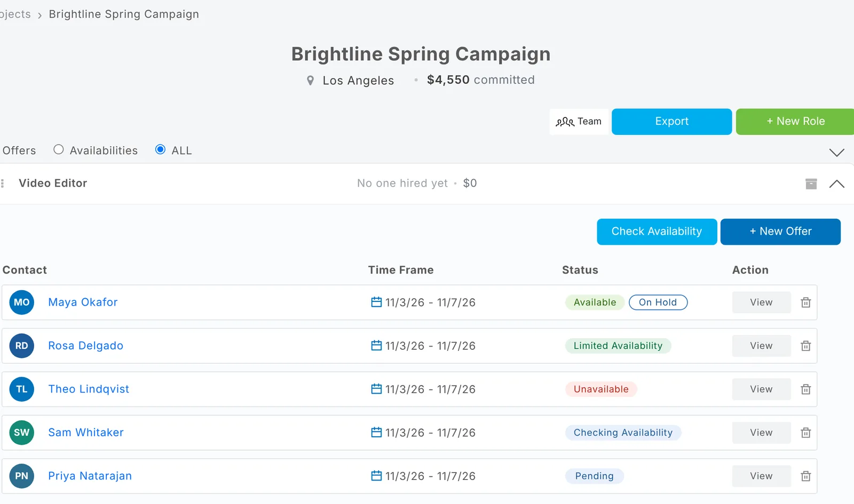This screenshot has height=504, width=854.
Task: Click the Export button
Action: pyautogui.click(x=671, y=122)
